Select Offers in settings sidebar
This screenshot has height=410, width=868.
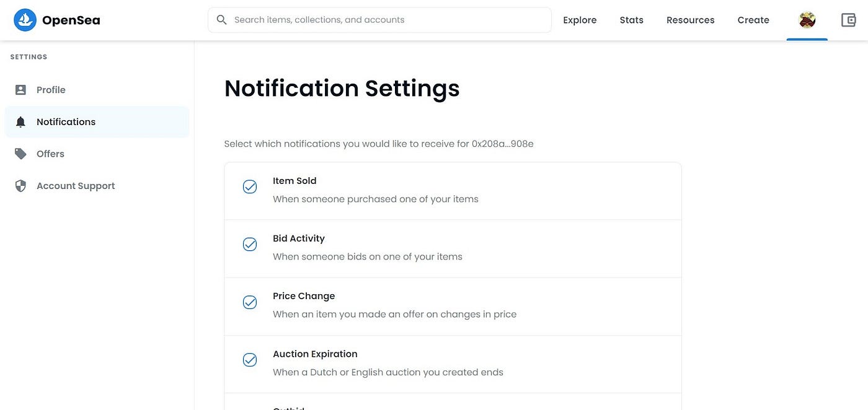(50, 154)
